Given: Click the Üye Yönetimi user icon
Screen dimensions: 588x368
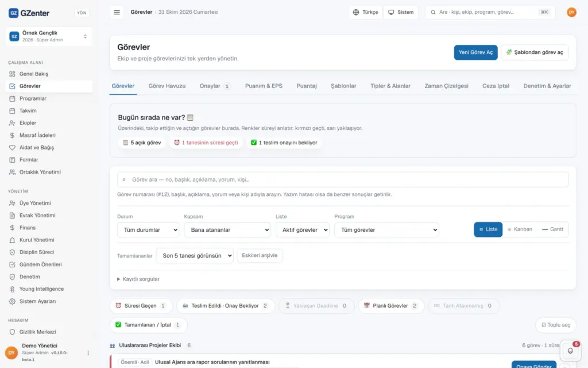Looking at the screenshot, I should point(13,203).
